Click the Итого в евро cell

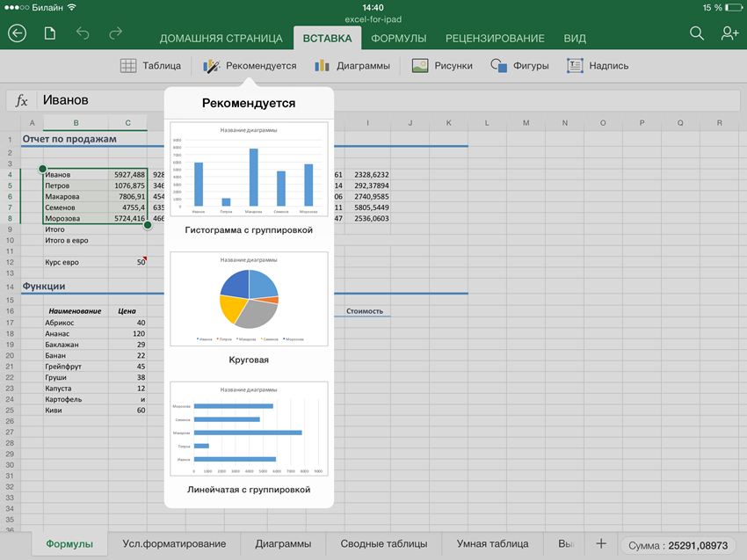[x=76, y=241]
